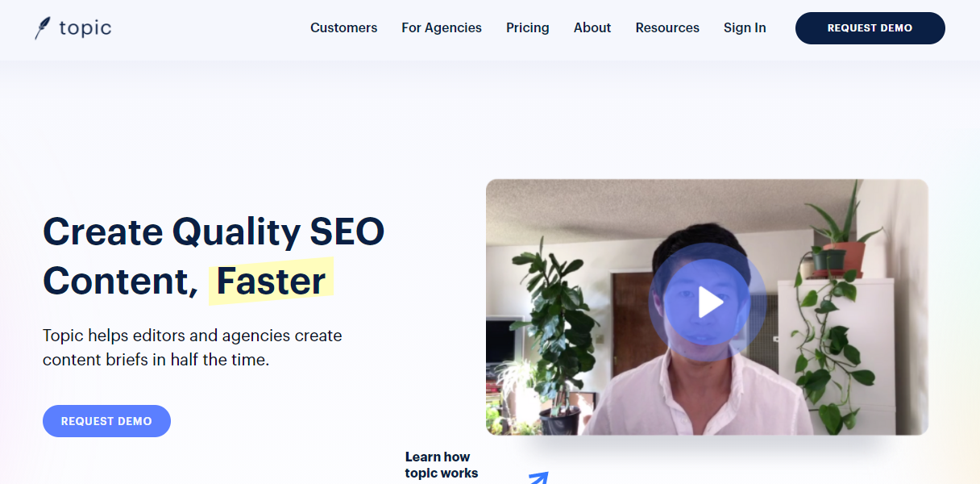Play the intro video

pos(708,302)
